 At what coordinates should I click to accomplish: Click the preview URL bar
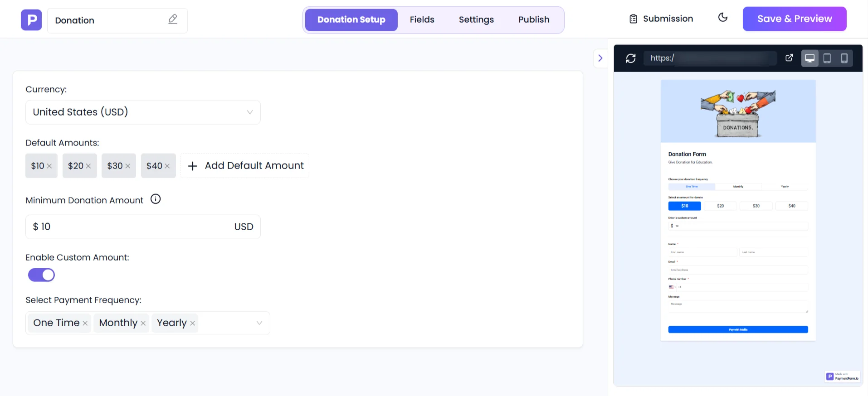point(710,58)
